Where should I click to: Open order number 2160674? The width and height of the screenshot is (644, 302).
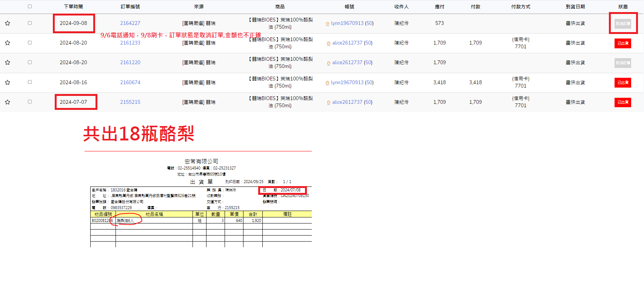(130, 82)
